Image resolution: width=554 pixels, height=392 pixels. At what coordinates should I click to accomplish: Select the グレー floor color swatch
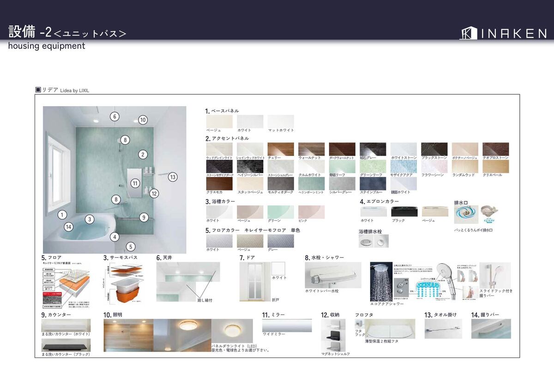click(x=281, y=241)
